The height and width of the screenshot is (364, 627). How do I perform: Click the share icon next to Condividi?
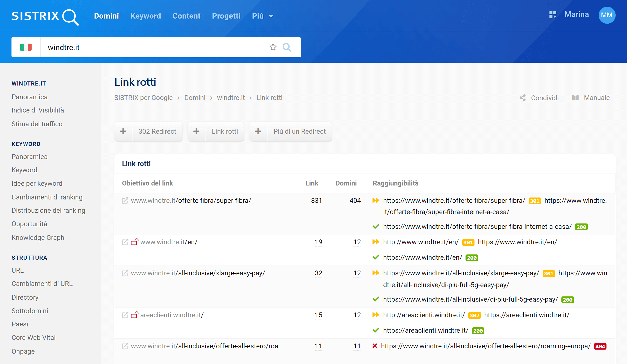click(x=523, y=98)
